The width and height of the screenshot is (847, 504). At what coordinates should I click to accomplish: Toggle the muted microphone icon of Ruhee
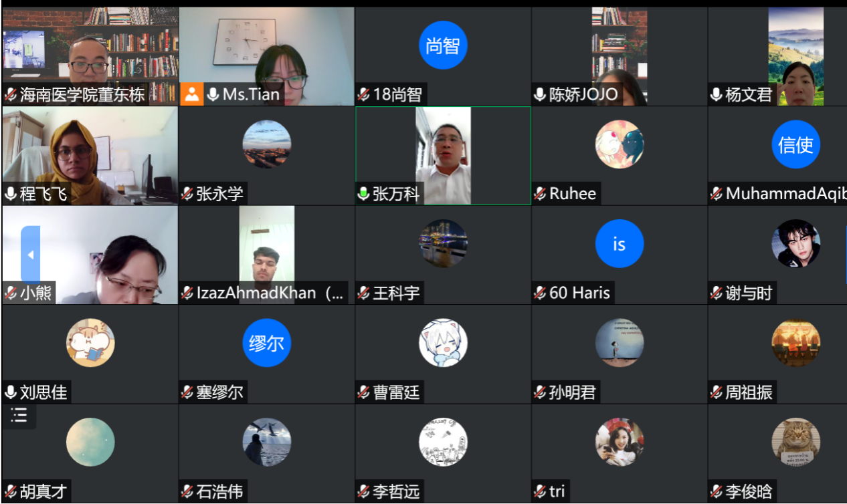[540, 194]
